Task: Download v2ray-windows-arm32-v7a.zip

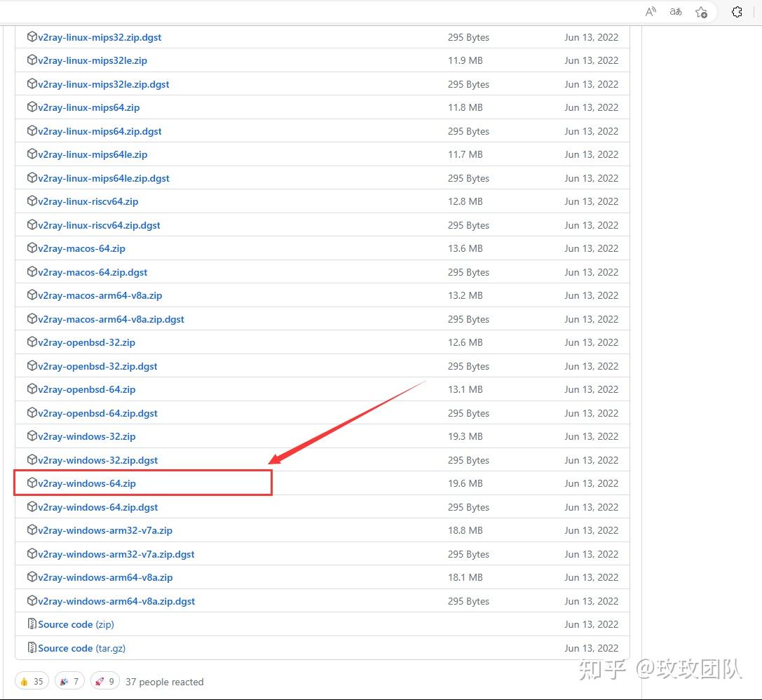Action: [x=105, y=530]
